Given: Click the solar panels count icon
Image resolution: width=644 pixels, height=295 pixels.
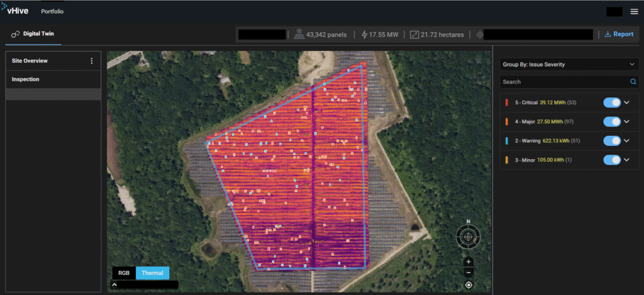Looking at the screenshot, I should pos(299,35).
